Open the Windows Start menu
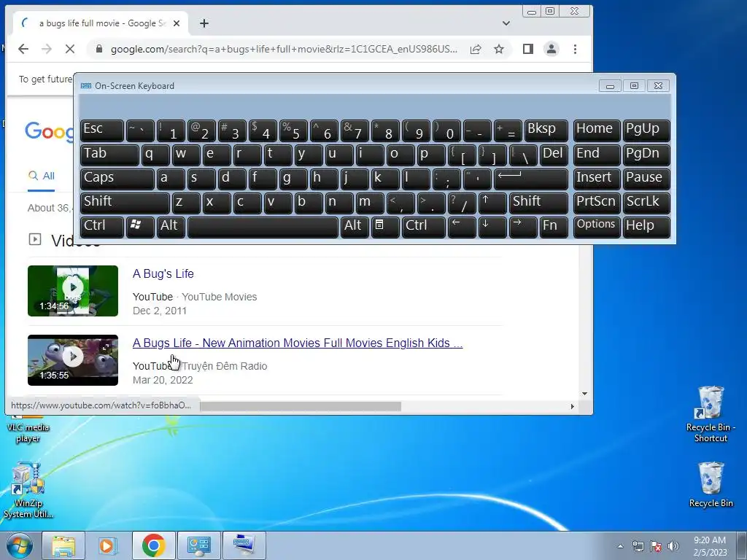Image resolution: width=747 pixels, height=560 pixels. pyautogui.click(x=19, y=545)
